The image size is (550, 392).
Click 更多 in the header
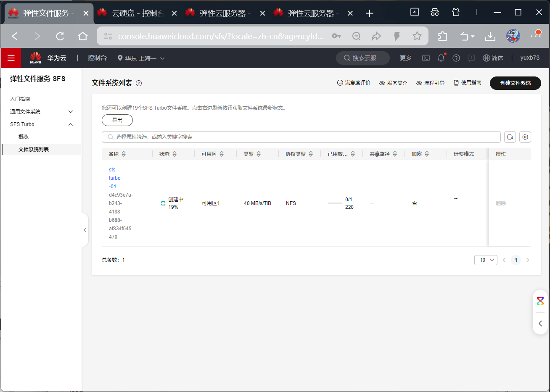coord(406,58)
